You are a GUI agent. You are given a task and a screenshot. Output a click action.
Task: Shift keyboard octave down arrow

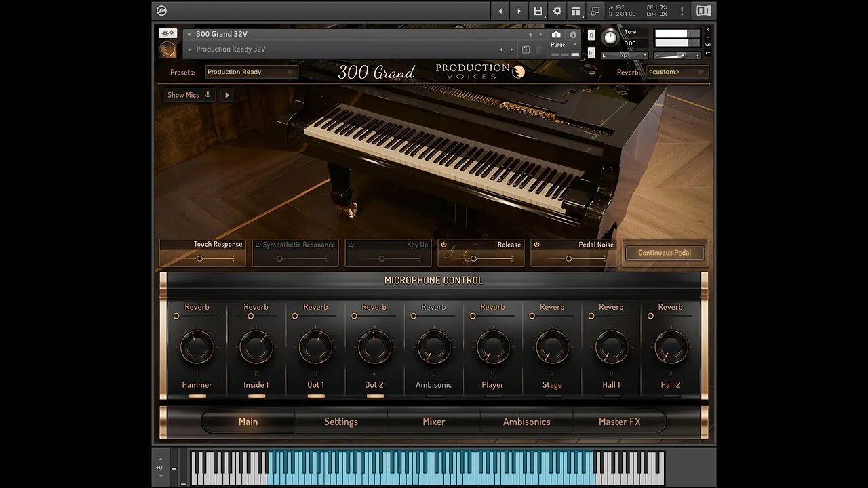point(160,476)
